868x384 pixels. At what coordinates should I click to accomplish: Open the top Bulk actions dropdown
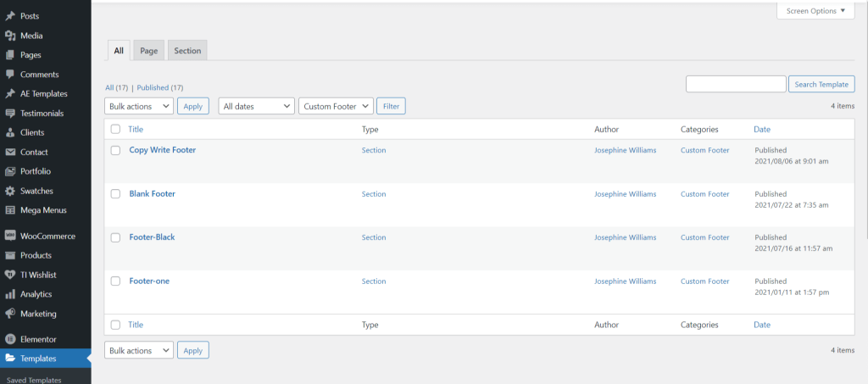click(x=139, y=106)
